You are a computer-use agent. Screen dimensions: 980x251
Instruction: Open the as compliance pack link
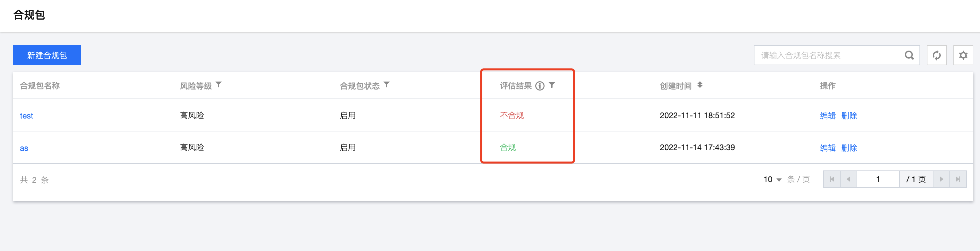click(24, 148)
